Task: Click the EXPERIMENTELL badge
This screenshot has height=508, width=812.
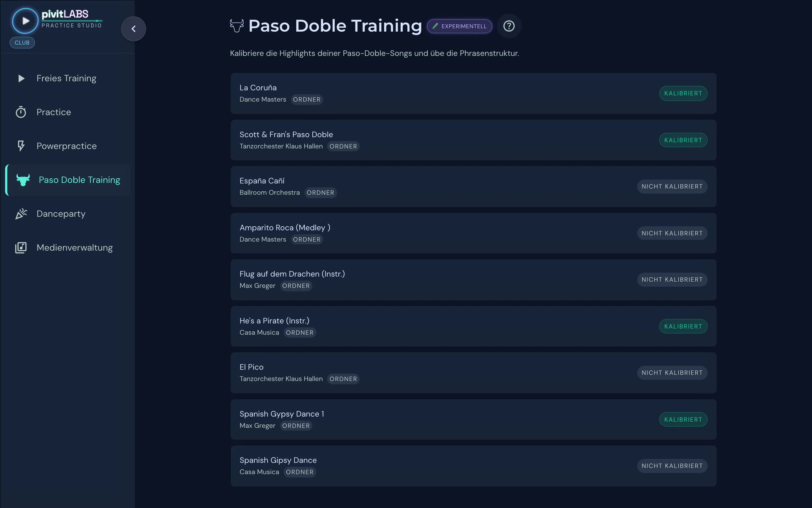Action: coord(459,26)
